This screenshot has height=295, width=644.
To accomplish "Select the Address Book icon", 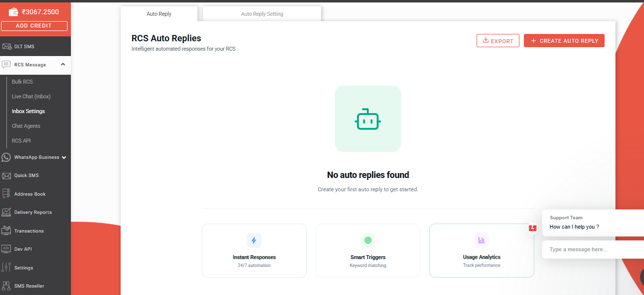I will 6,194.
